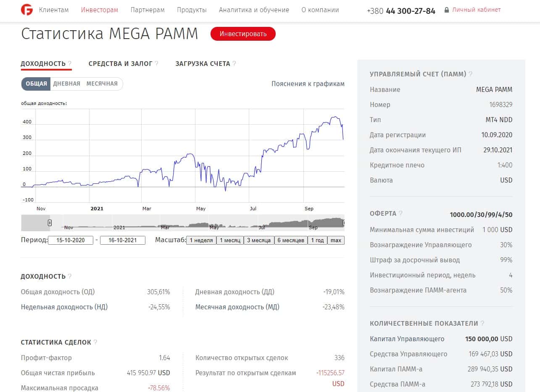Click net profit value 415 950.97 USD
The height and width of the screenshot is (392, 540).
148,373
